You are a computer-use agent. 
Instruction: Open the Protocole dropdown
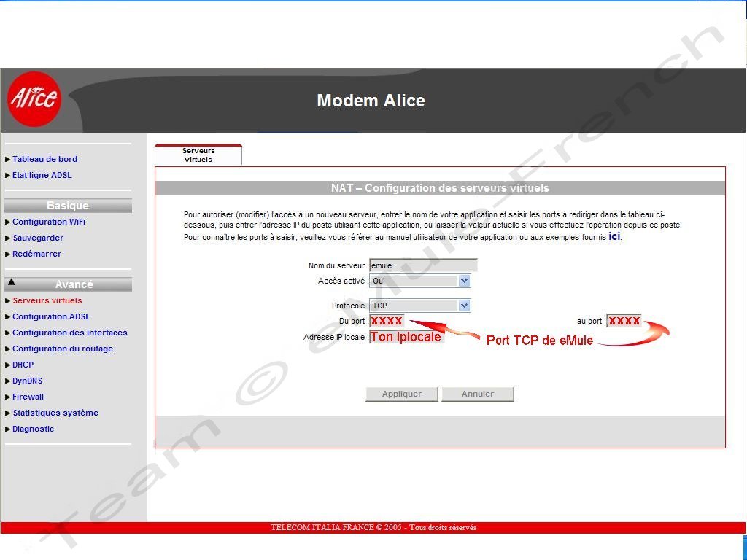420,306
